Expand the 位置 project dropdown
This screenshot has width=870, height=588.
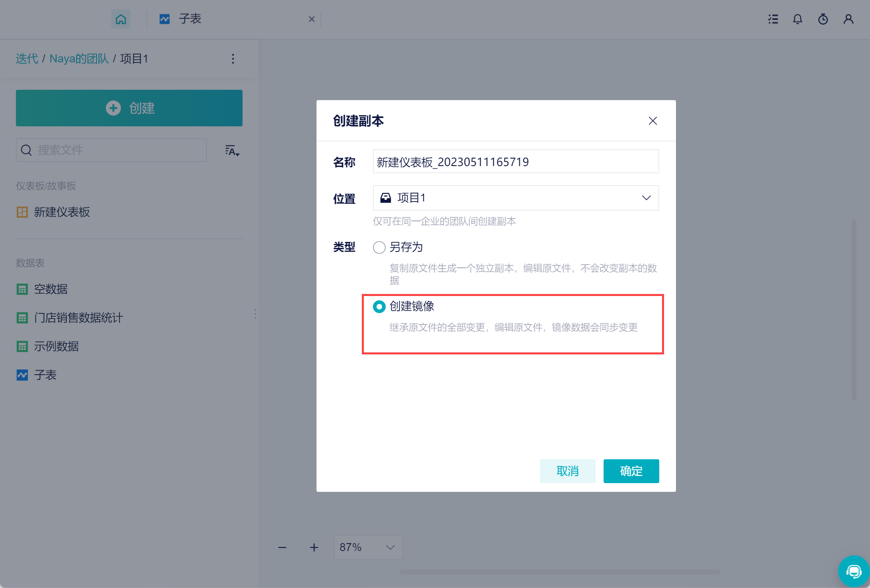(x=516, y=198)
